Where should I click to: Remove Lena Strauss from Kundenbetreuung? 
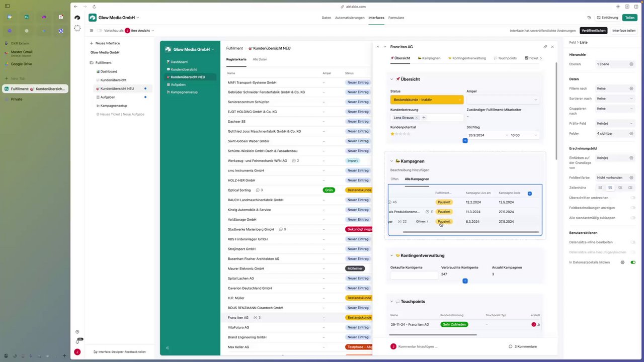tap(417, 118)
